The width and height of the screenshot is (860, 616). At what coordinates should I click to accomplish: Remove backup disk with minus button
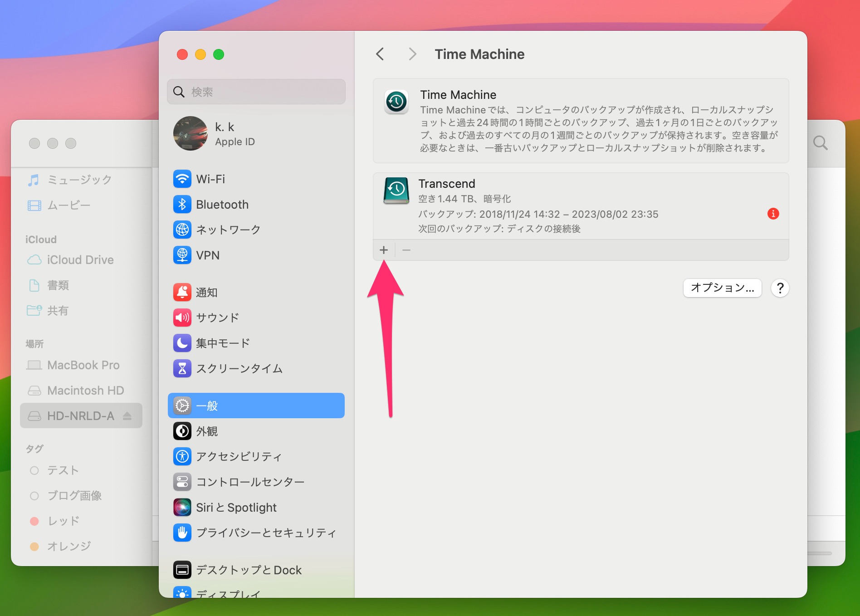coord(406,250)
